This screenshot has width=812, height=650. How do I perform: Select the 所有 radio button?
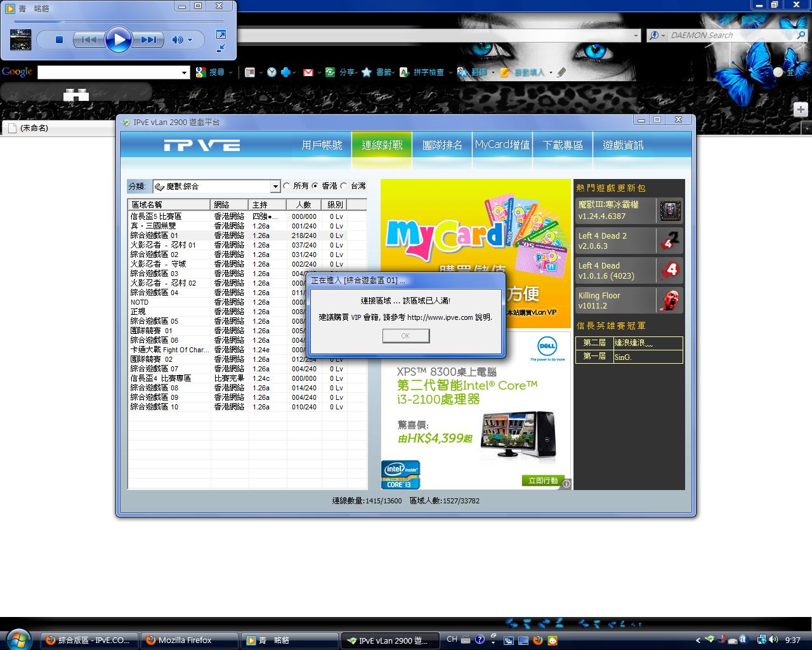pyautogui.click(x=287, y=186)
